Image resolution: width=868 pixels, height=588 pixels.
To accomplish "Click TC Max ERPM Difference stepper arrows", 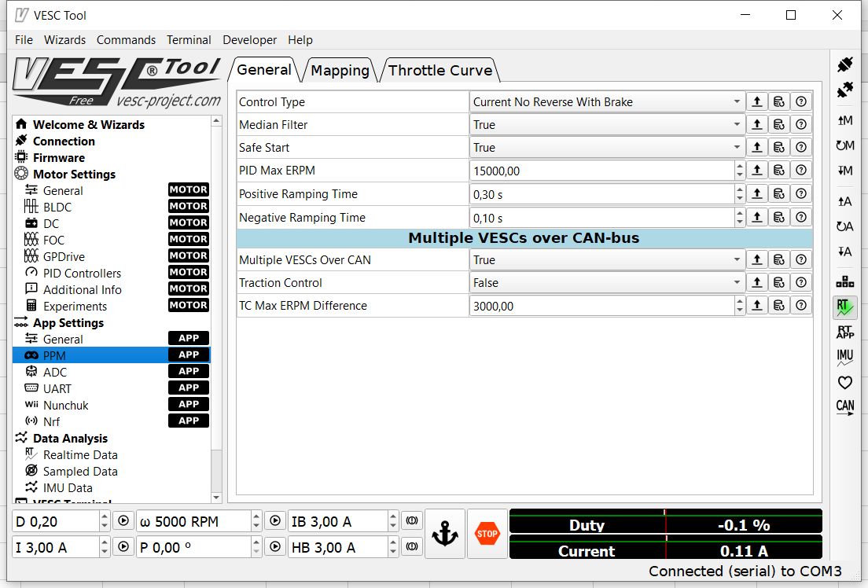I will [740, 306].
